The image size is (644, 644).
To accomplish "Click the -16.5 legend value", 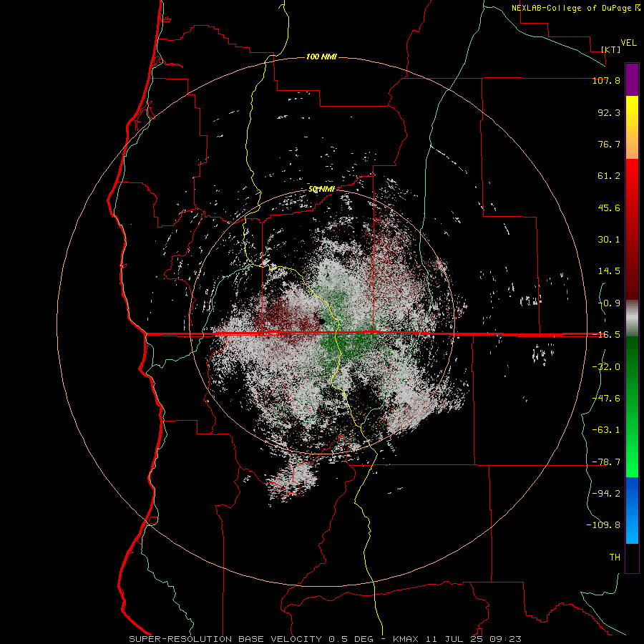I will coord(606,335).
